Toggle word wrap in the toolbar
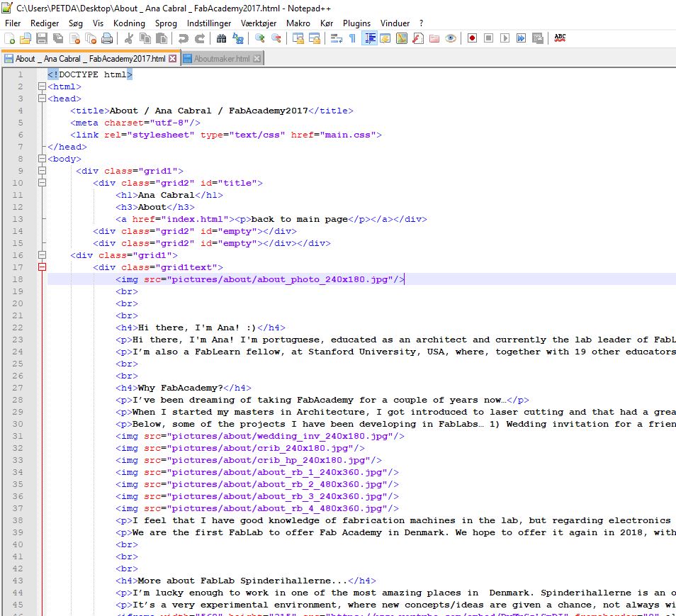This screenshot has height=616, width=676. coord(336,38)
